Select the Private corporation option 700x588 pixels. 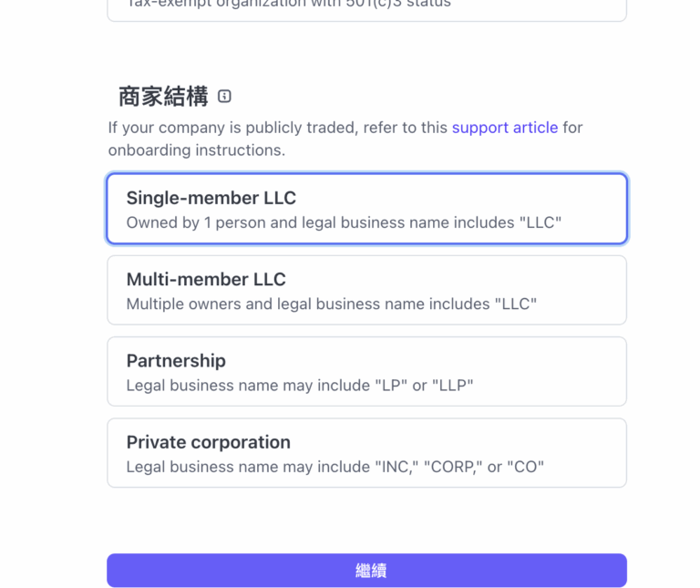[366, 452]
